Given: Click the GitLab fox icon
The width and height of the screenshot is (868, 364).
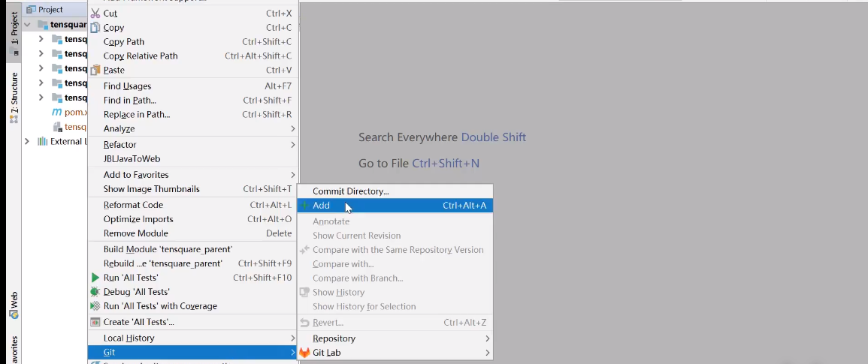Looking at the screenshot, I should pos(304,353).
